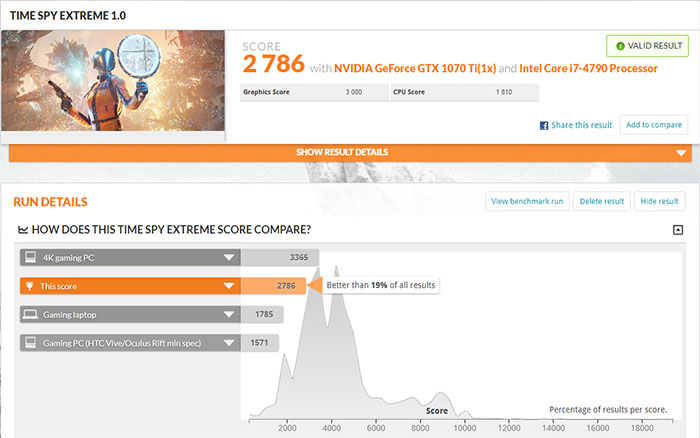Click the 4K gaming PC monitor icon

[31, 257]
